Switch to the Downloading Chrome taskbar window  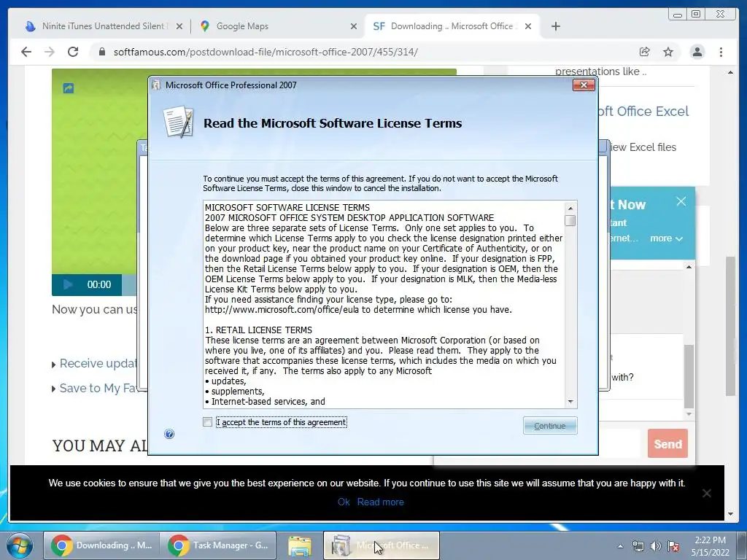coord(101,545)
